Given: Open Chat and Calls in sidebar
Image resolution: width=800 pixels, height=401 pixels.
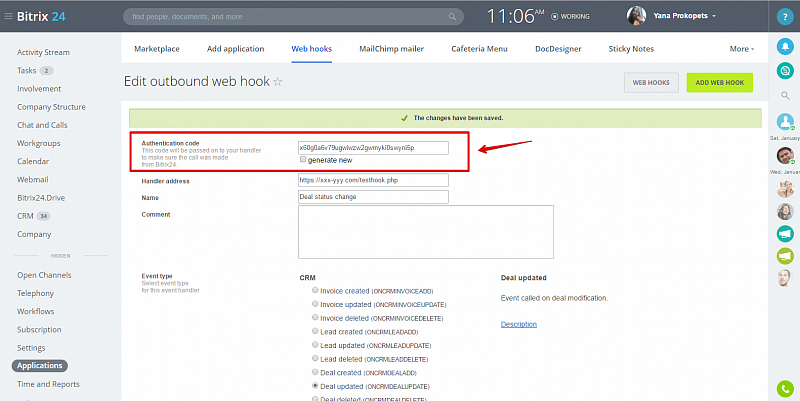Looking at the screenshot, I should coord(42,125).
